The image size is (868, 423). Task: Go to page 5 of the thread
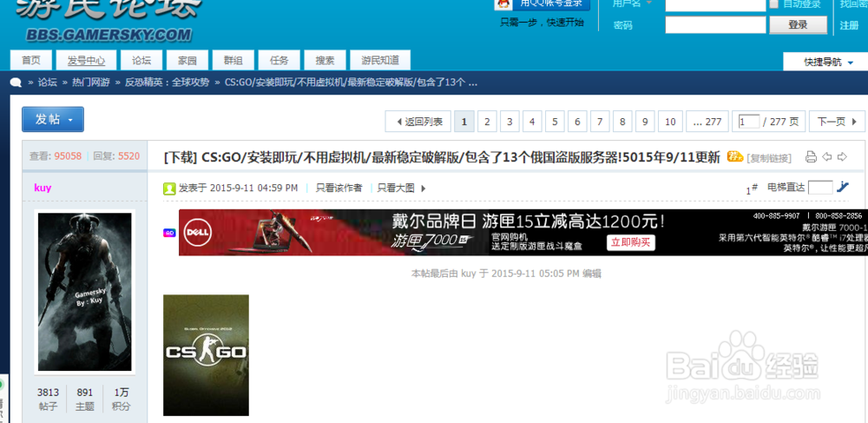555,122
